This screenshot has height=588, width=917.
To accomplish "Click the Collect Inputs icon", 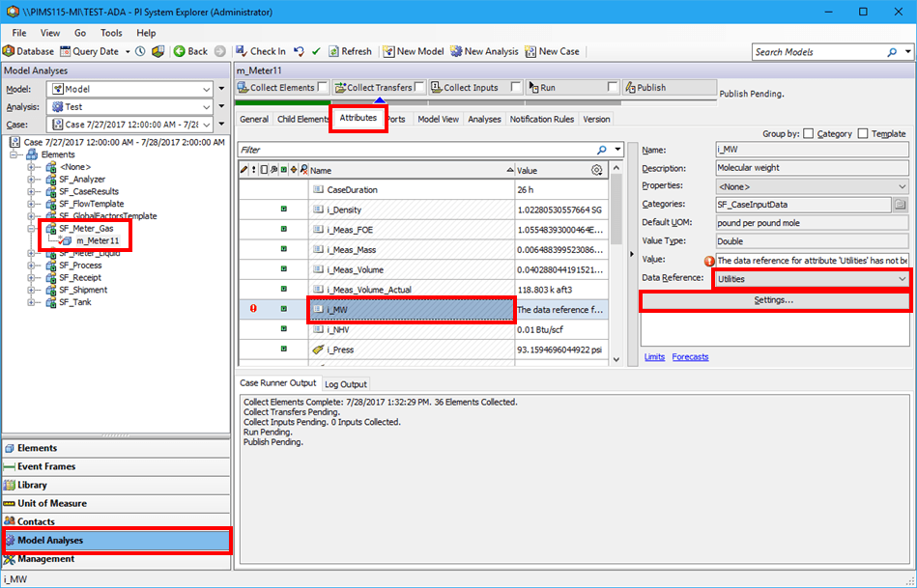I will 437,87.
